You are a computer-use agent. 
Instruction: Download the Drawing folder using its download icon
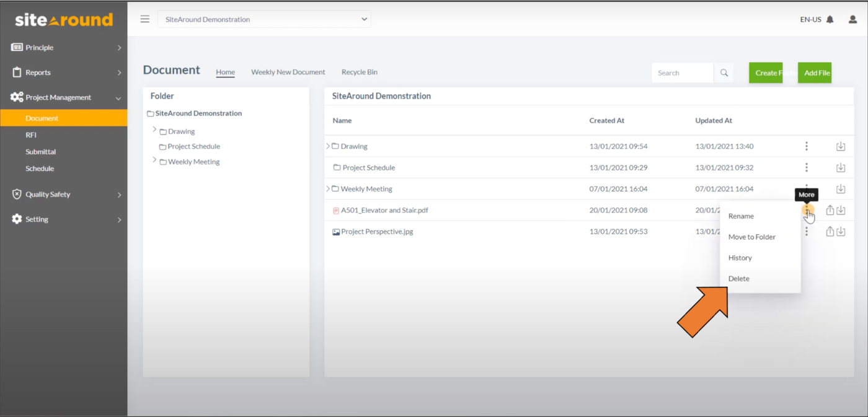click(x=841, y=146)
